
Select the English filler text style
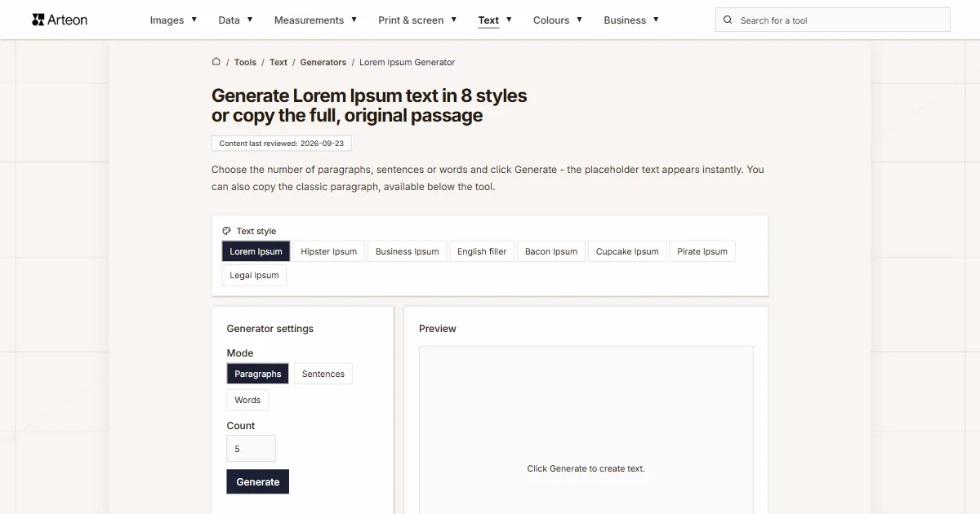(x=482, y=251)
